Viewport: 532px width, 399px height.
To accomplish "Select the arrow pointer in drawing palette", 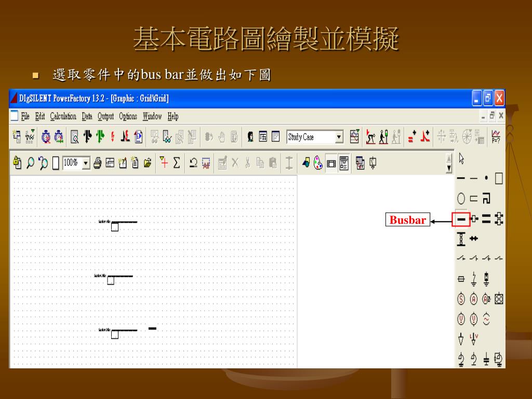I will (x=461, y=158).
